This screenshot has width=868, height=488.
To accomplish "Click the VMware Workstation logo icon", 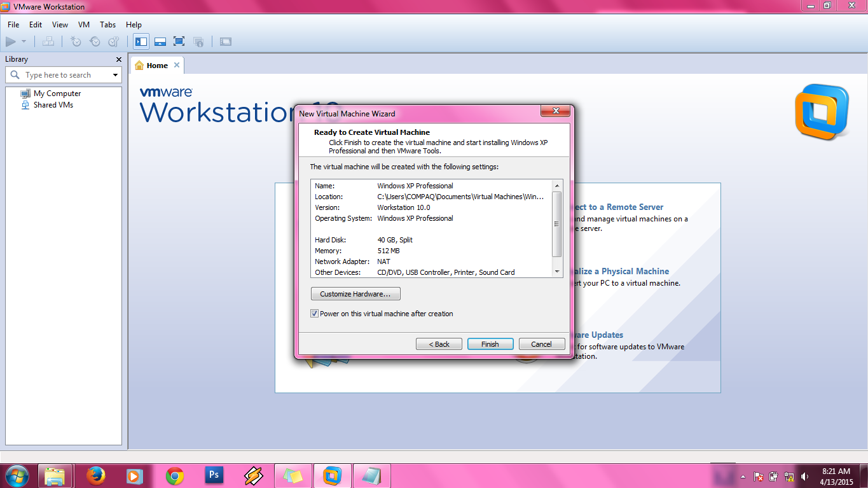I will pyautogui.click(x=821, y=111).
